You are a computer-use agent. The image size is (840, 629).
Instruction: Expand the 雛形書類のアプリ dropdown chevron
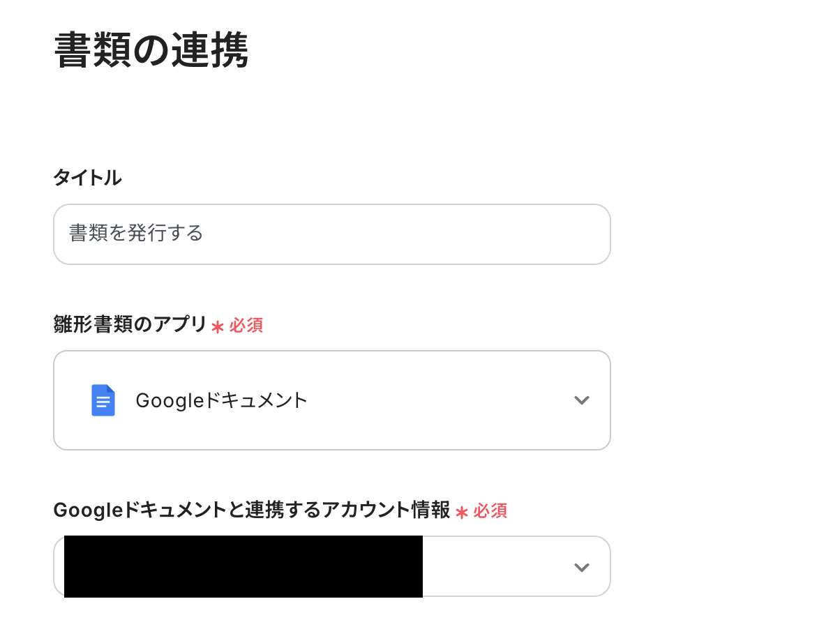tap(581, 400)
